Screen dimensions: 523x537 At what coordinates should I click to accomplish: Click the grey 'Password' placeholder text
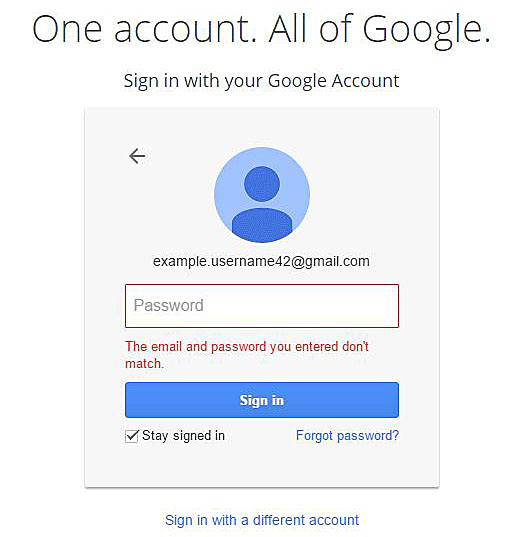click(169, 305)
